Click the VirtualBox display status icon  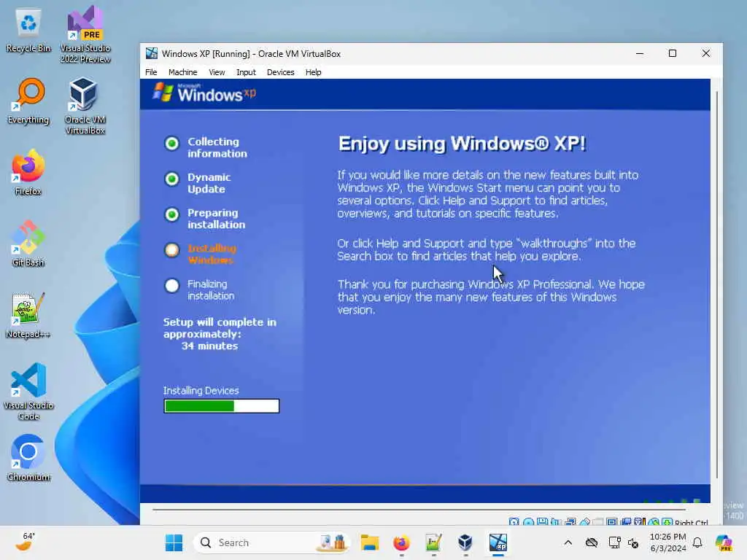pos(612,522)
